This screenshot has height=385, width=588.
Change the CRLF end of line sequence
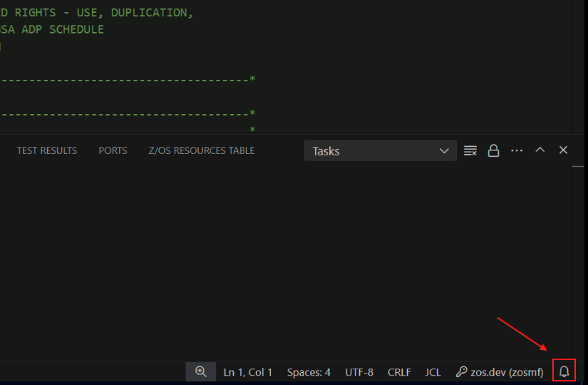(399, 372)
